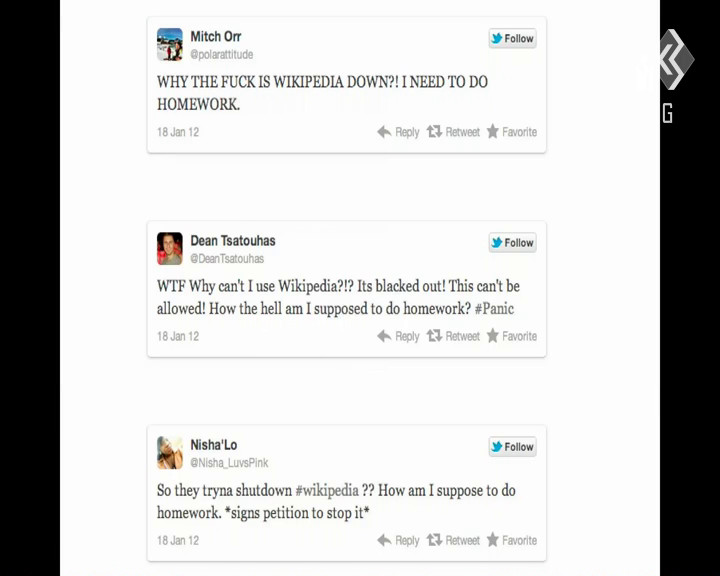
Task: Open Nisha'Lo's avatar thumbnail
Action: tap(169, 453)
